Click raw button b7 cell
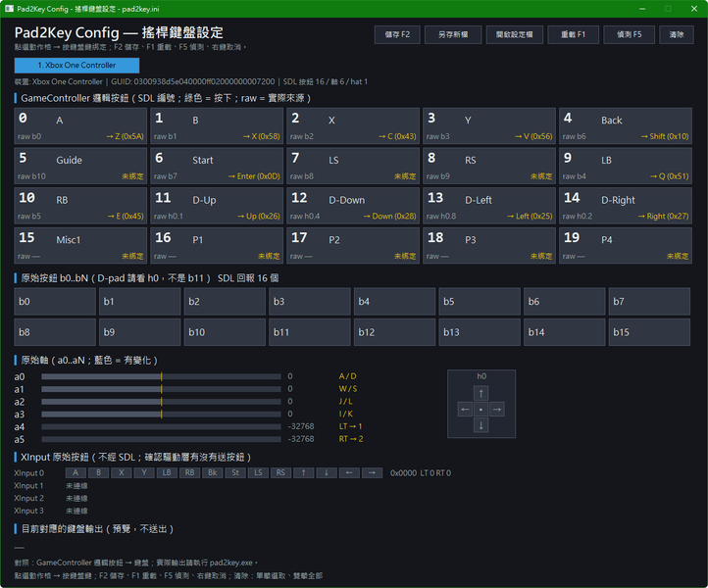The height and width of the screenshot is (588, 708). pyautogui.click(x=649, y=302)
